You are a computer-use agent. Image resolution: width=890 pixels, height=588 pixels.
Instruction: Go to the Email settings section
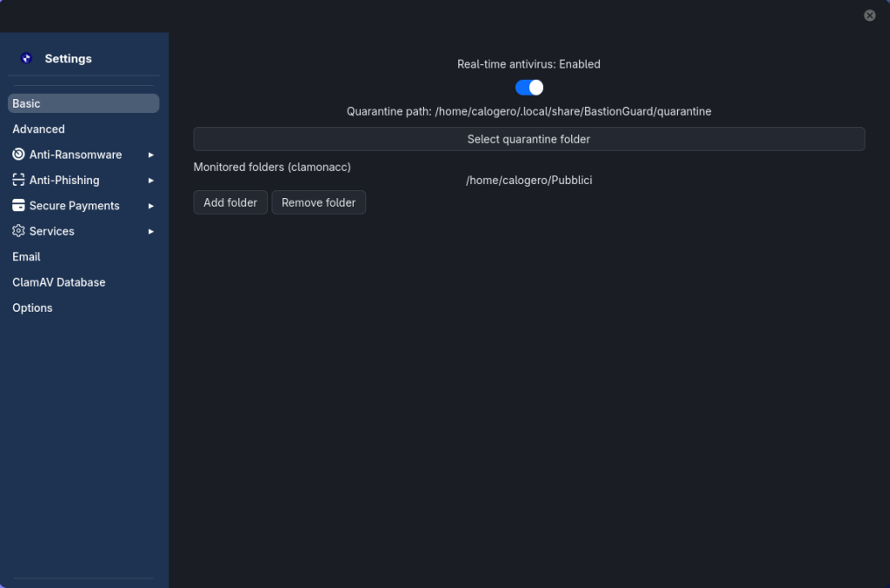point(83,256)
